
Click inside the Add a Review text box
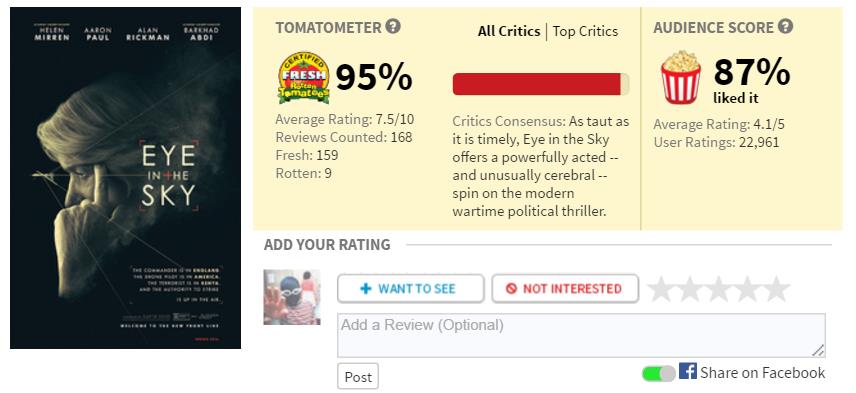(x=581, y=335)
